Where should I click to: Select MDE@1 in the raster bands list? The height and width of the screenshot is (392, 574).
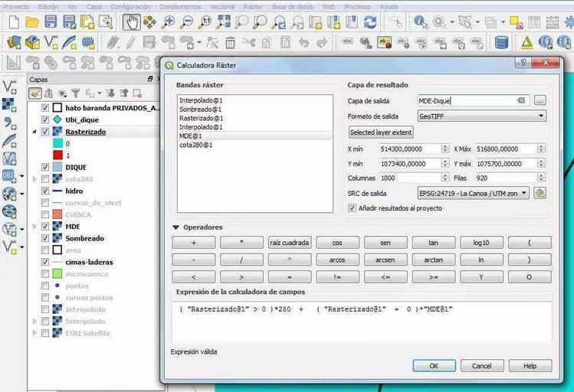tap(191, 136)
